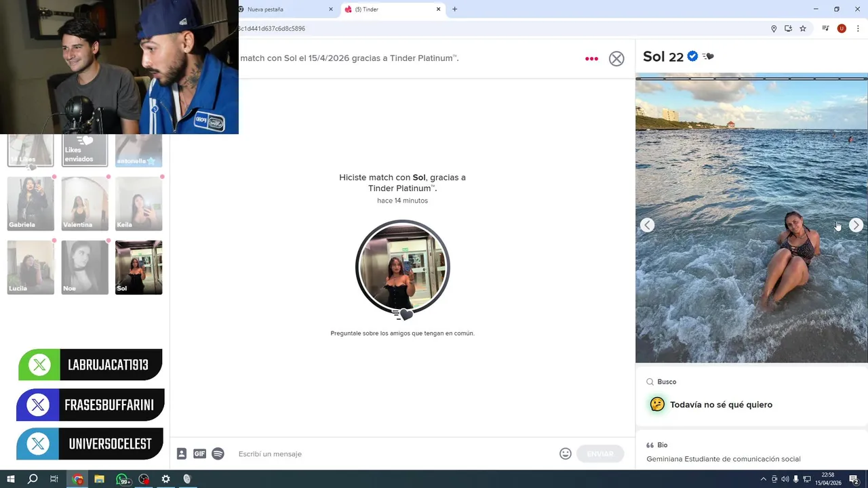Open the Valentina match thumbnail
The width and height of the screenshot is (868, 488).
click(x=85, y=203)
